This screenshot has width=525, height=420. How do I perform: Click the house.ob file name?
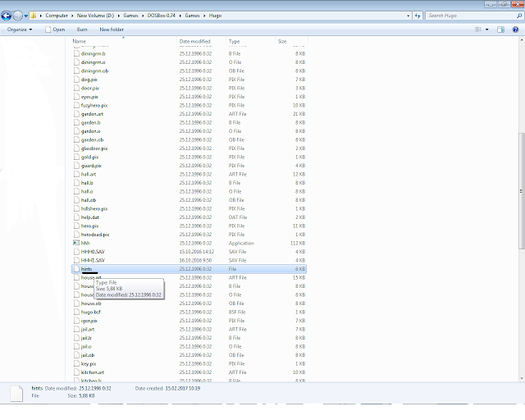tap(91, 304)
